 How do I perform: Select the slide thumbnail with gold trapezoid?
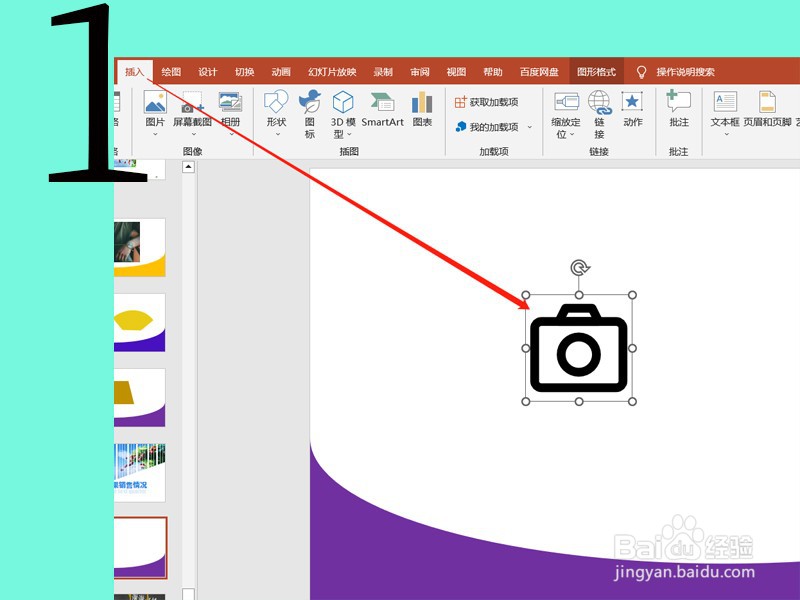[x=139, y=397]
